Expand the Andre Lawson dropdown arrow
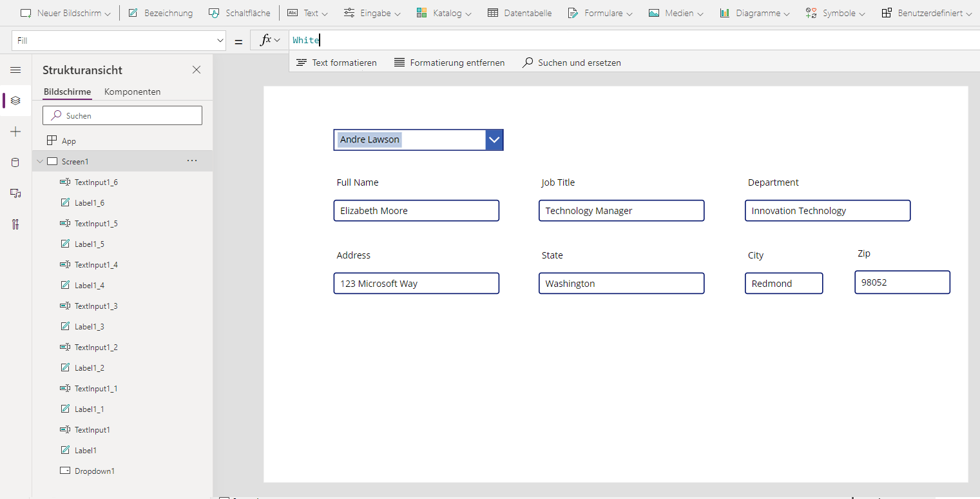This screenshot has width=980, height=499. (x=494, y=139)
